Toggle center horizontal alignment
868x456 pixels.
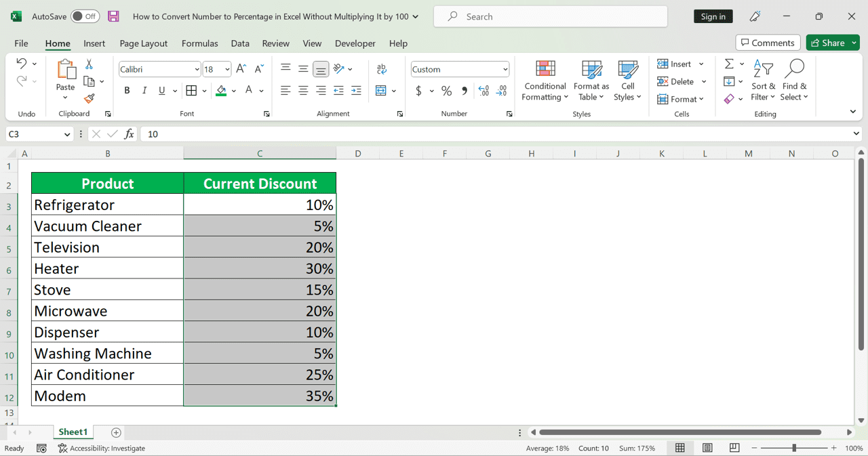point(303,90)
